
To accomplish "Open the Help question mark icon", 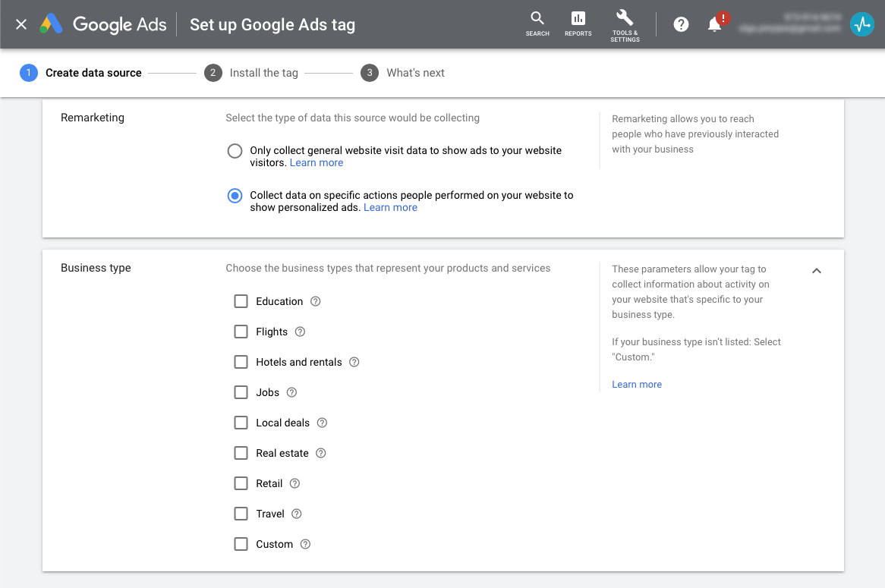I will [681, 24].
